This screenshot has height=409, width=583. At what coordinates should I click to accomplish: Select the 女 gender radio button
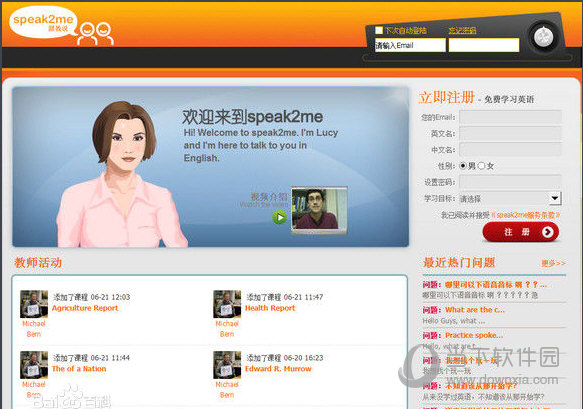(x=481, y=165)
